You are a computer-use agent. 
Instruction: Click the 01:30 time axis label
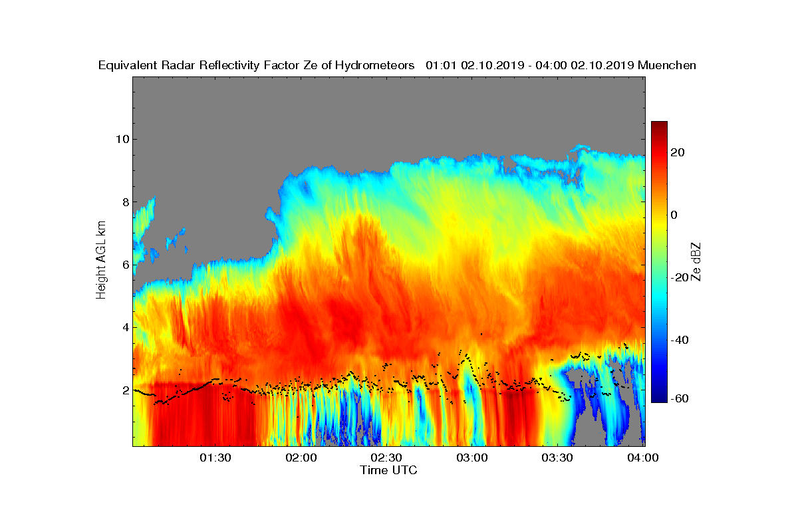coord(216,458)
